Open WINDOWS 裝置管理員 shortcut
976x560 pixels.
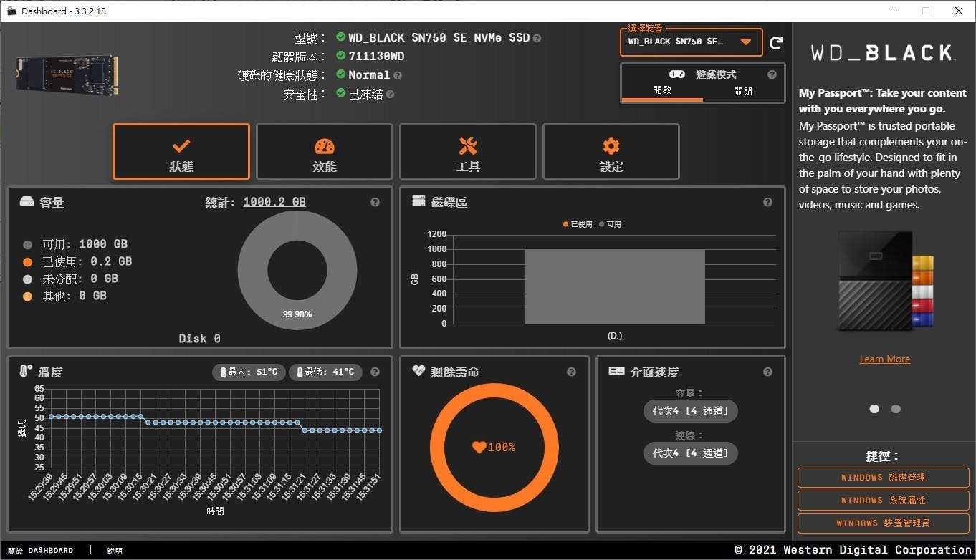point(883,523)
